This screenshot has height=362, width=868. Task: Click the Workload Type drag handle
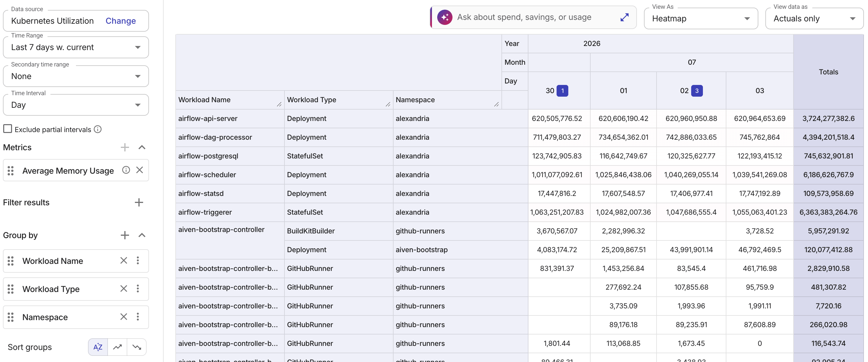[11, 289]
